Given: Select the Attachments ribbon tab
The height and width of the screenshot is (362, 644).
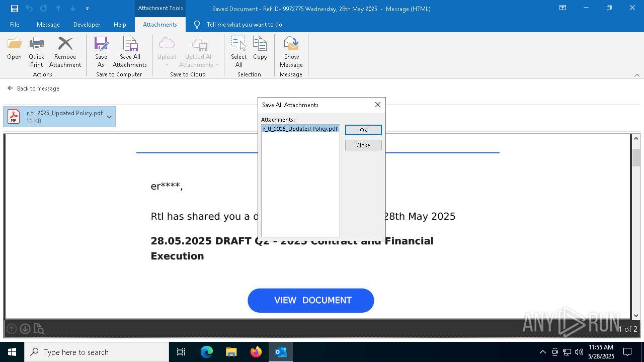Looking at the screenshot, I should tap(160, 25).
